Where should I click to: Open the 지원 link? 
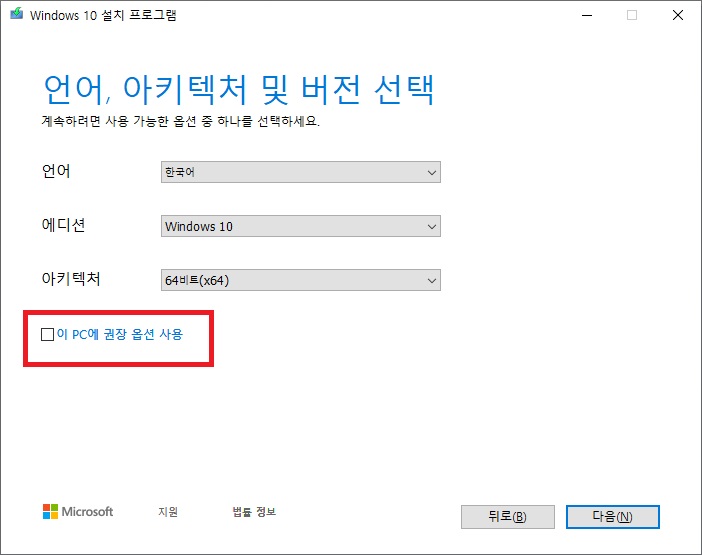click(x=168, y=512)
